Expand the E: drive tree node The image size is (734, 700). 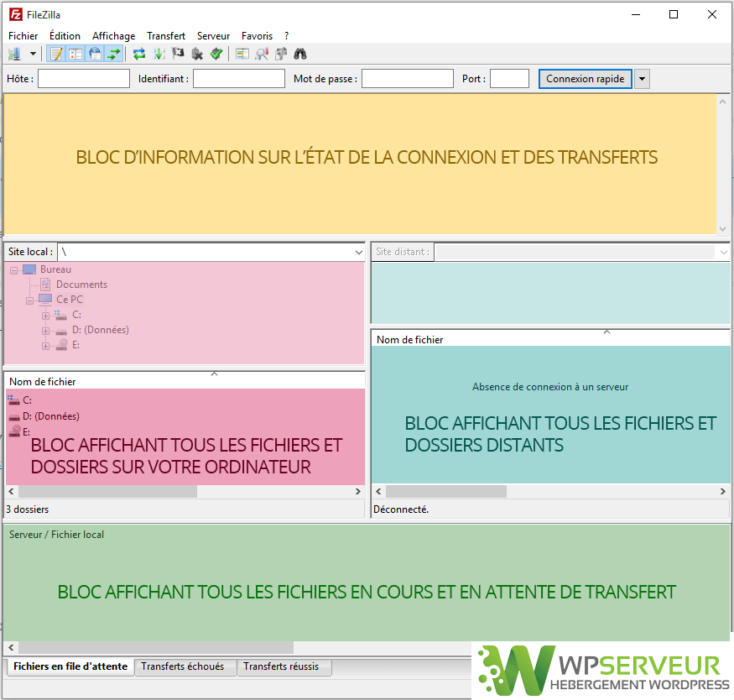tap(45, 346)
